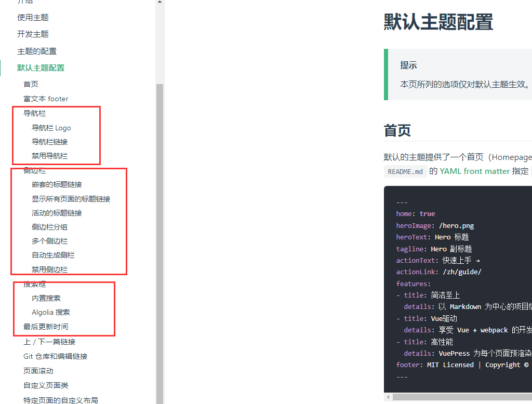Go to 自动生成侧栏 subsection

[54, 255]
